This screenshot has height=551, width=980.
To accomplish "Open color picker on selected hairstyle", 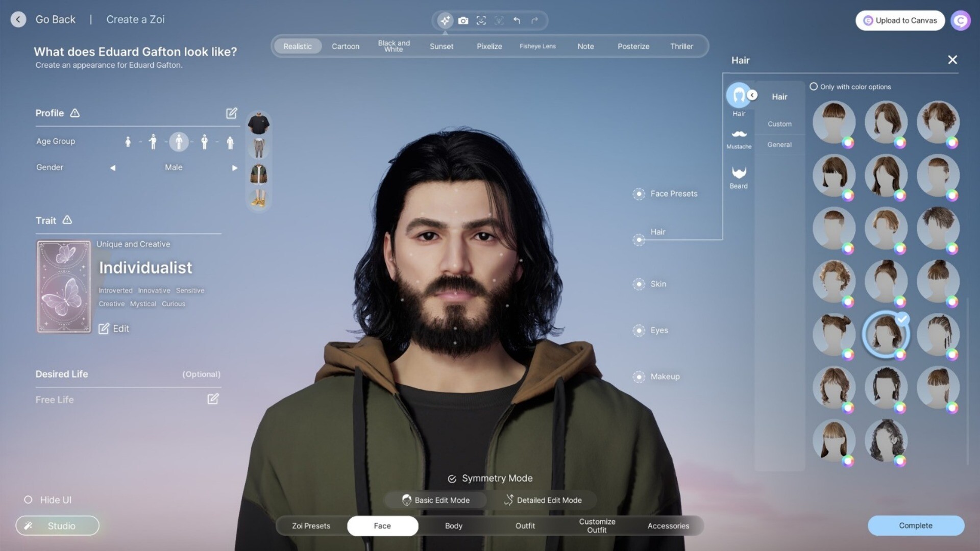I will point(900,355).
